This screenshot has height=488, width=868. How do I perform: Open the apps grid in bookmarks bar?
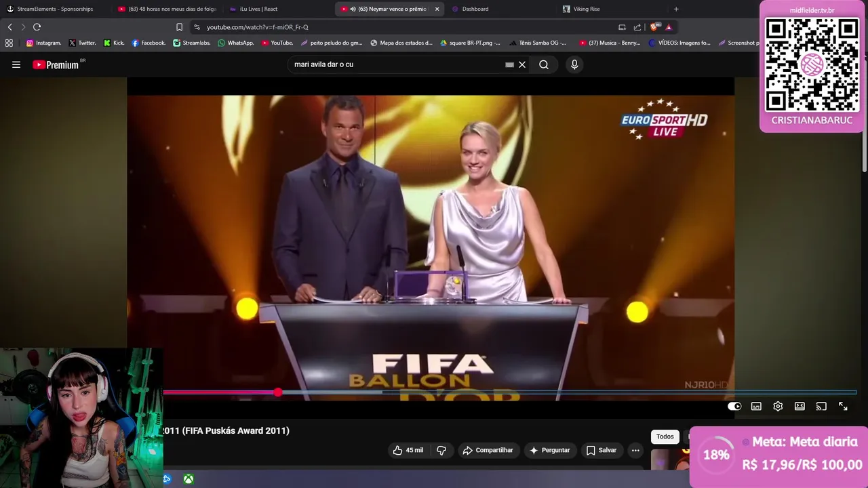(9, 43)
